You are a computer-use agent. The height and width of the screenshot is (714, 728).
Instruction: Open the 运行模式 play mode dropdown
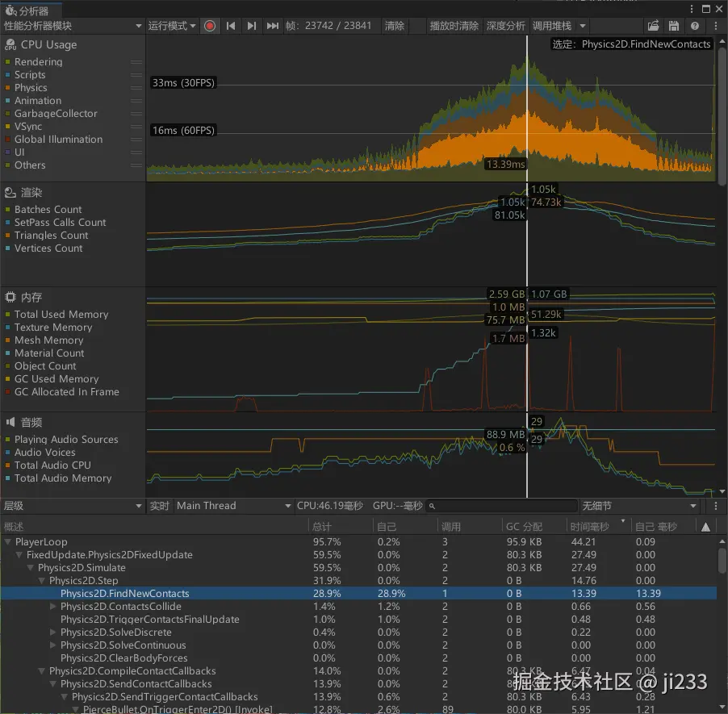pos(172,26)
